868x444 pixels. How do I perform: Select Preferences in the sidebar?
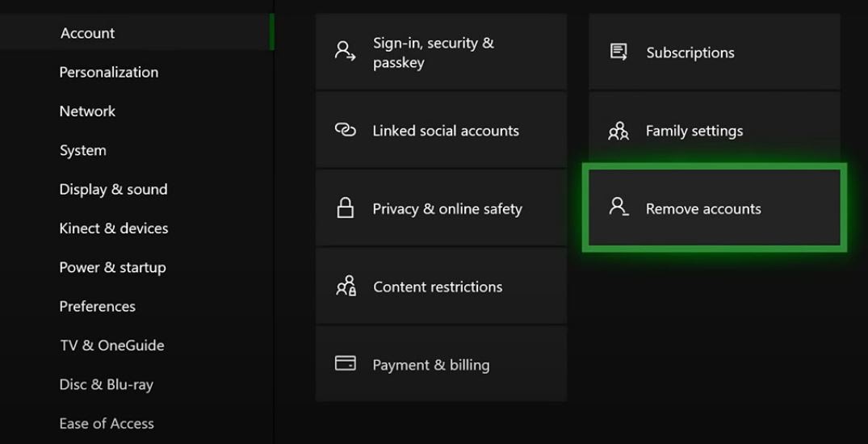point(97,307)
